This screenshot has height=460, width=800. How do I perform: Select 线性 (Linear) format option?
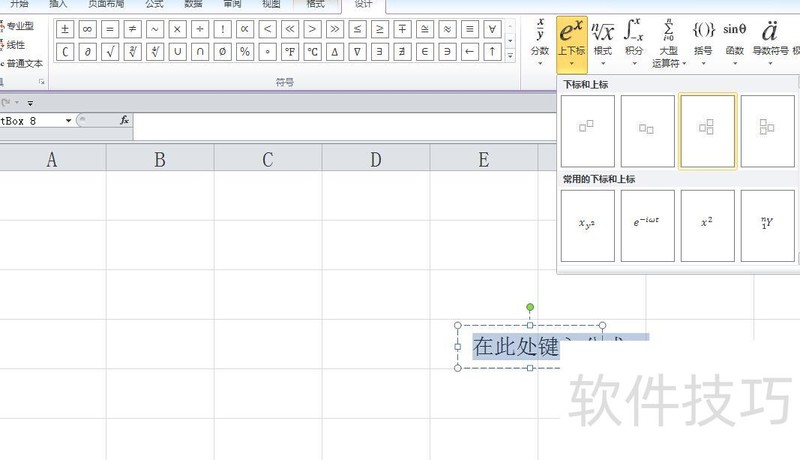[x=17, y=45]
